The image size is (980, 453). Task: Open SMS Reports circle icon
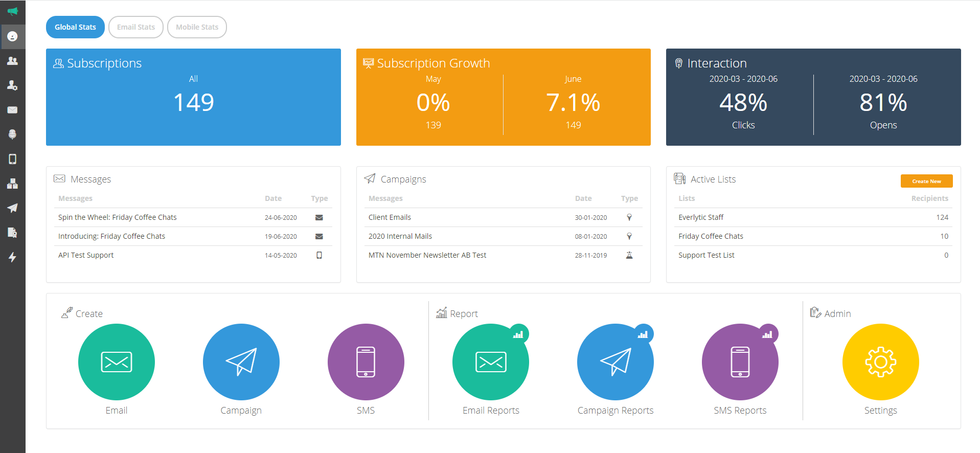pyautogui.click(x=740, y=362)
